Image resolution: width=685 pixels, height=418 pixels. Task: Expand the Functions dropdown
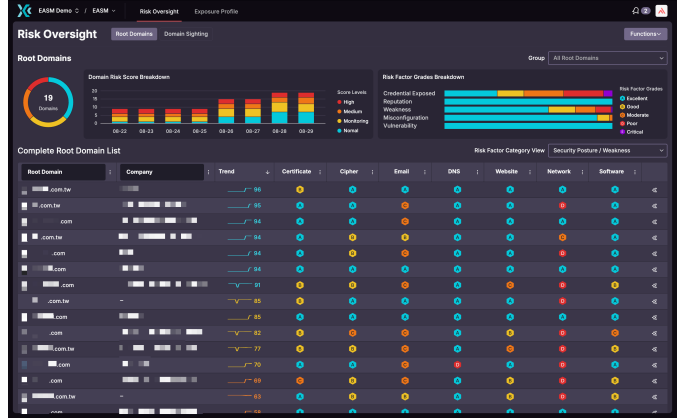(x=645, y=34)
